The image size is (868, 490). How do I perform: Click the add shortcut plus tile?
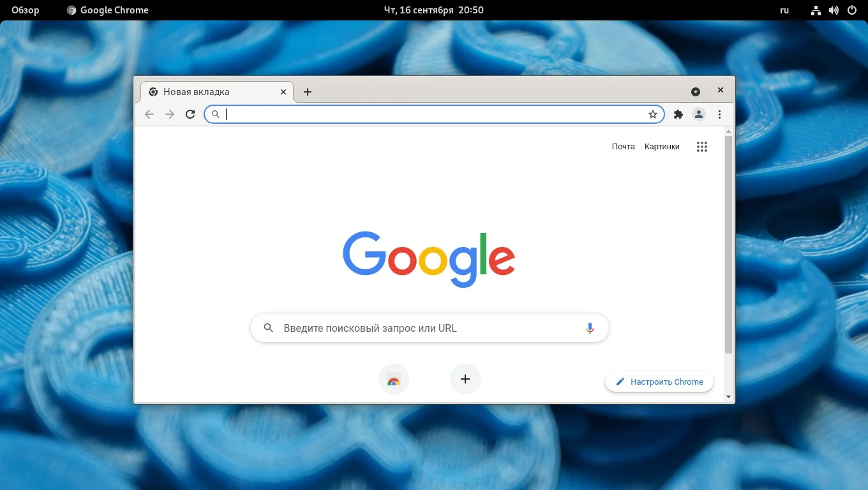point(465,378)
